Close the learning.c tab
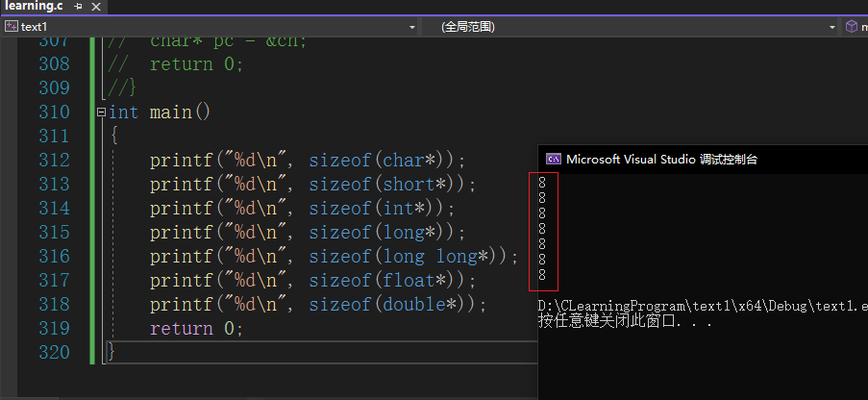Screen dimensions: 868x400 96,7
